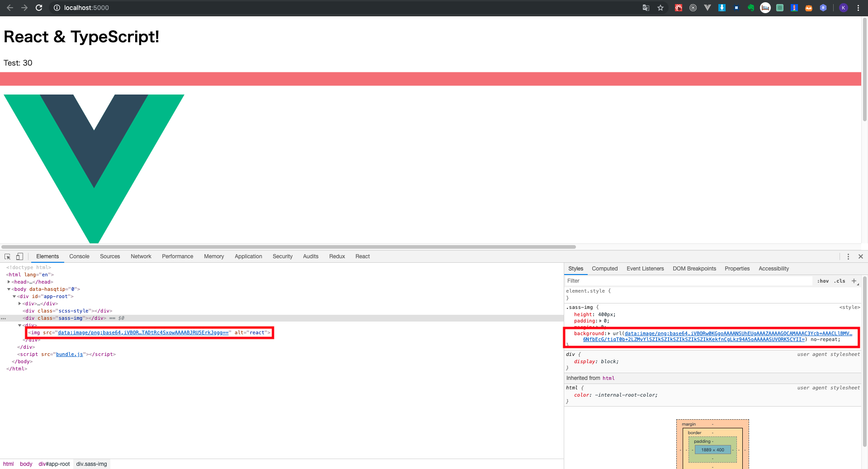868x469 pixels.
Task: Open the purple hexagon R extension
Action: [823, 8]
